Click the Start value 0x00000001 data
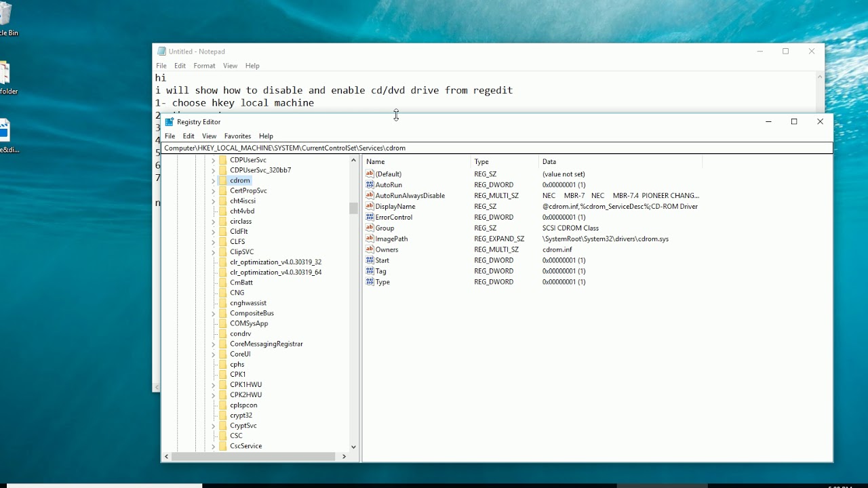 (564, 260)
